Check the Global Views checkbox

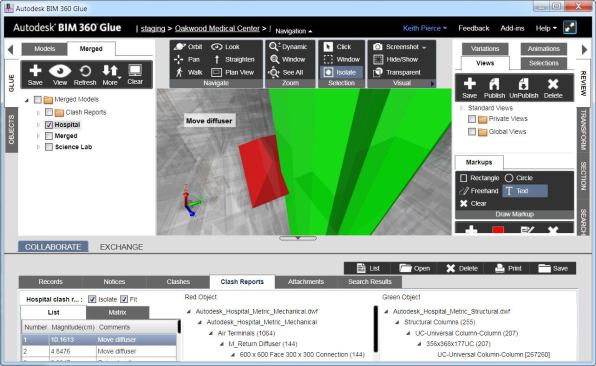tap(472, 132)
